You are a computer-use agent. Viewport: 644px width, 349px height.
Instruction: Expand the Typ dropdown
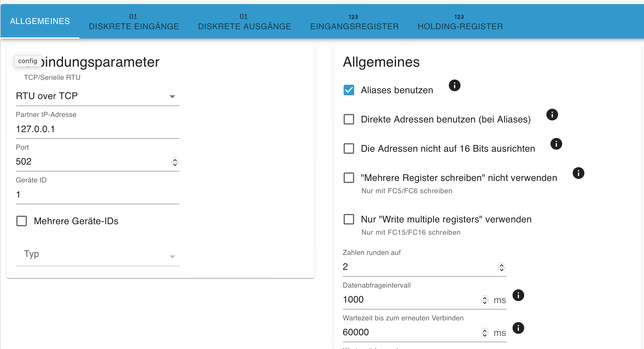pos(97,255)
